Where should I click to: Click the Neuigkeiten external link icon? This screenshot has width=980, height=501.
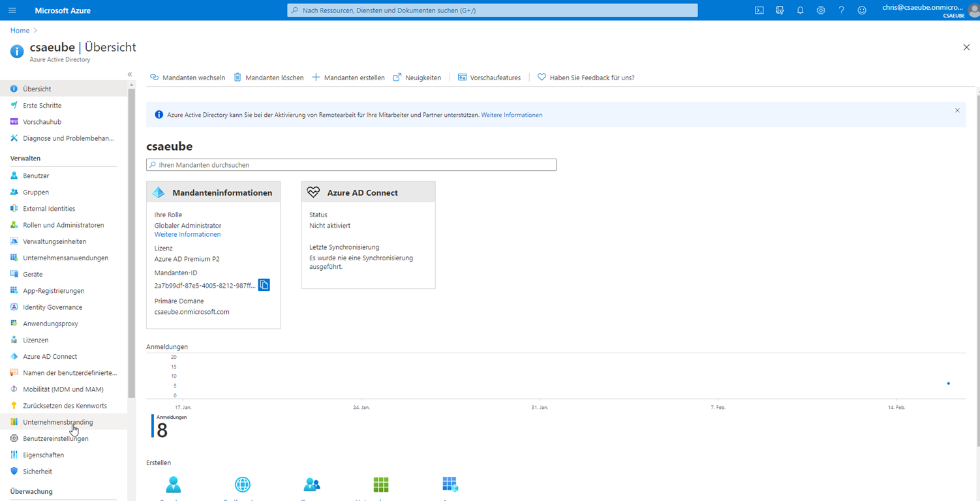tap(397, 77)
